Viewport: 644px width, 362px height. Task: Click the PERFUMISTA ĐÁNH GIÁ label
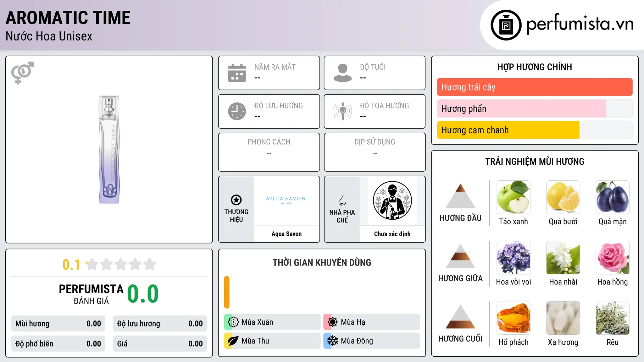pyautogui.click(x=91, y=294)
